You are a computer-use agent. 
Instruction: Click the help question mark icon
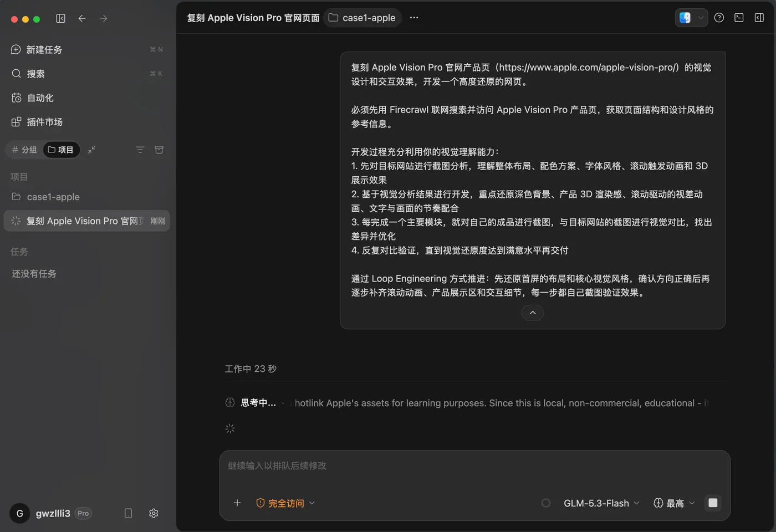(x=719, y=18)
